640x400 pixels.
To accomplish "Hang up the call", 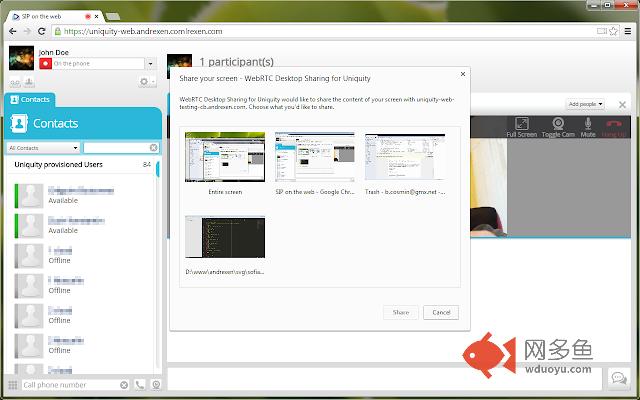I will tap(615, 125).
